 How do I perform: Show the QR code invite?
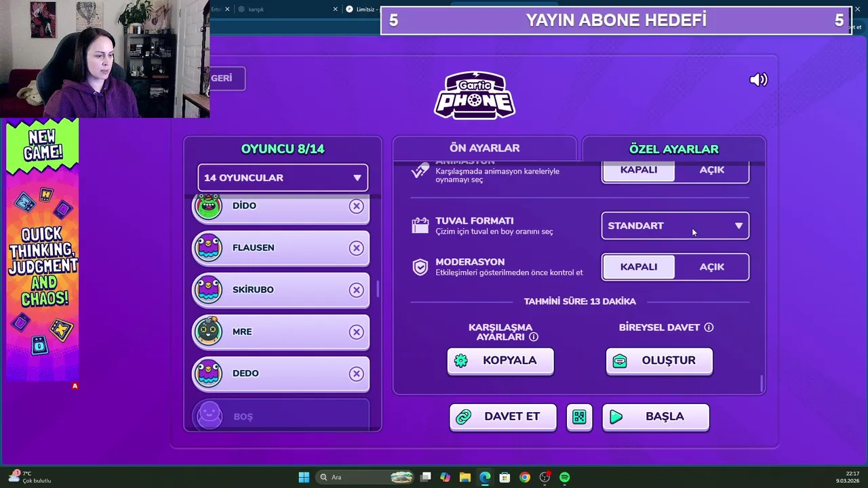pos(579,417)
